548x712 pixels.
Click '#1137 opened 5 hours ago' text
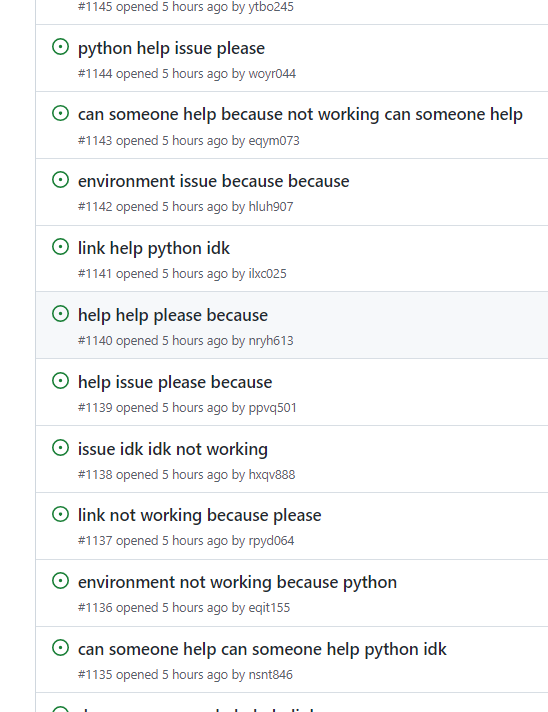[x=153, y=541]
